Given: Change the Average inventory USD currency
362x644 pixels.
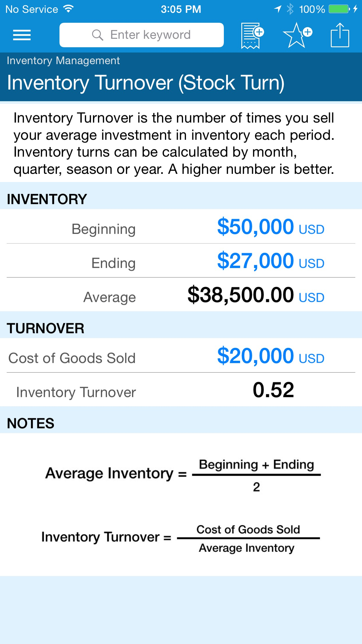Looking at the screenshot, I should [x=312, y=298].
